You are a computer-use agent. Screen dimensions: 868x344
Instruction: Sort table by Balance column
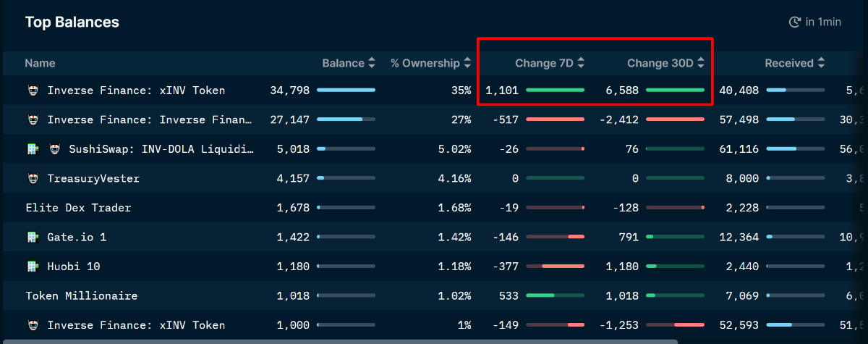349,63
